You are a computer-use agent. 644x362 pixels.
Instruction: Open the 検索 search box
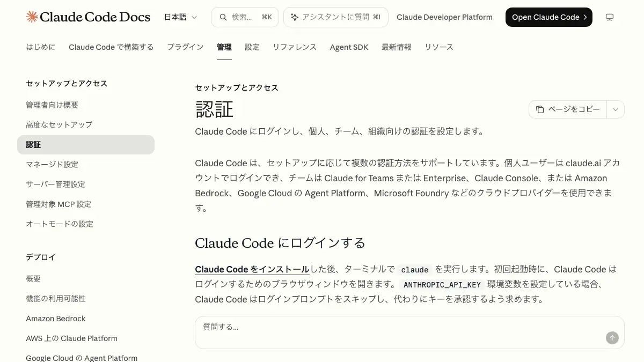(x=245, y=17)
